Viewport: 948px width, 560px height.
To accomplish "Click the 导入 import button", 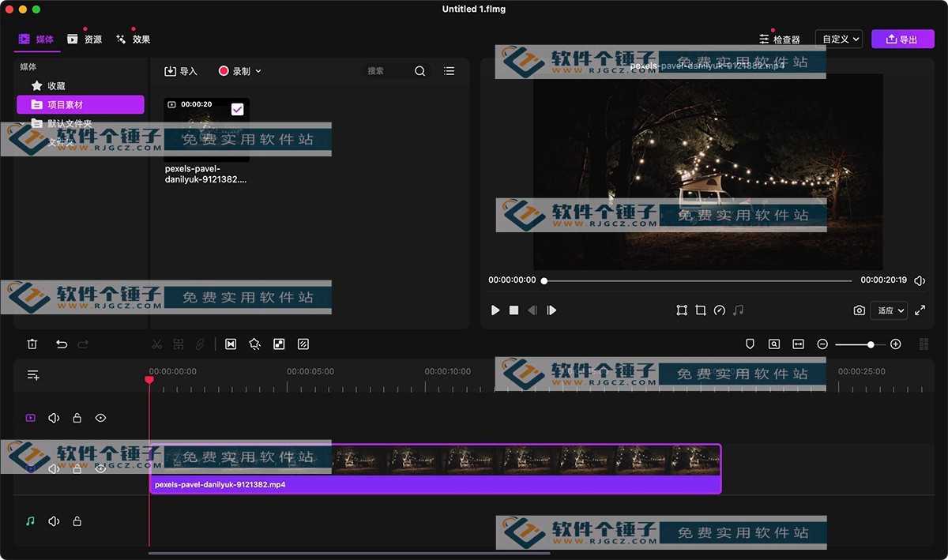I will pyautogui.click(x=181, y=71).
